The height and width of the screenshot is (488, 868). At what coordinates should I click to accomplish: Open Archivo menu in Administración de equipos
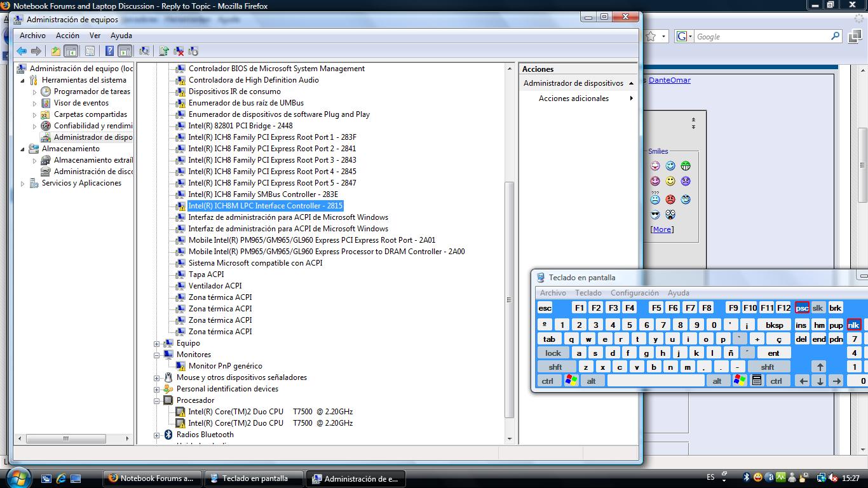click(x=32, y=36)
